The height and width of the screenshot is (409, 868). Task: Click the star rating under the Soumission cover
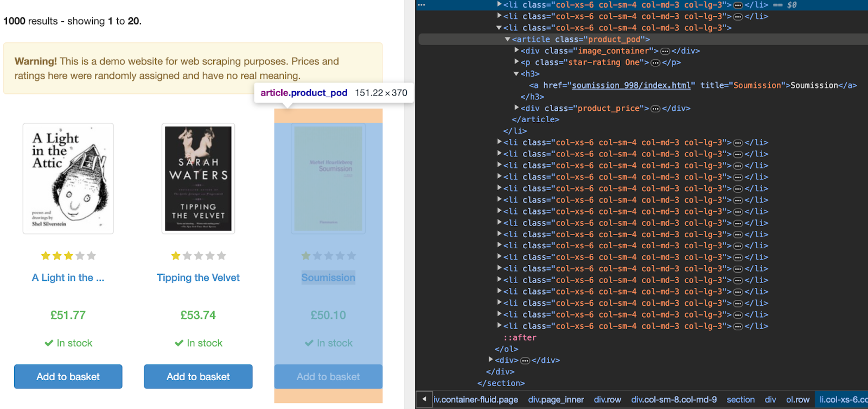329,255
